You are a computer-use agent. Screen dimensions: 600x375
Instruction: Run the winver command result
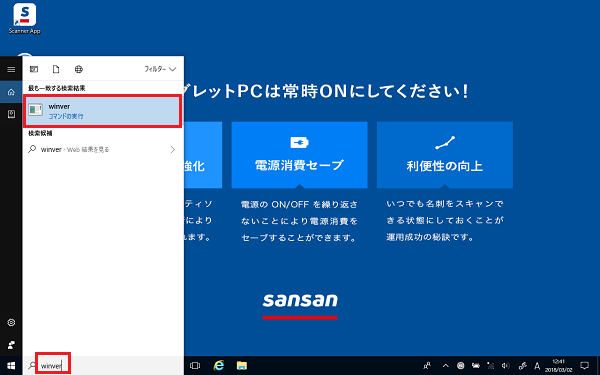tap(103, 111)
